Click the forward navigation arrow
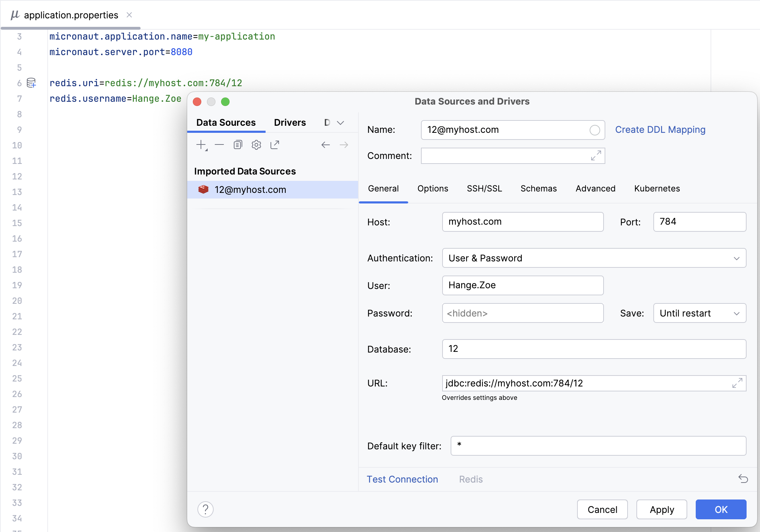This screenshot has width=760, height=532. click(344, 144)
